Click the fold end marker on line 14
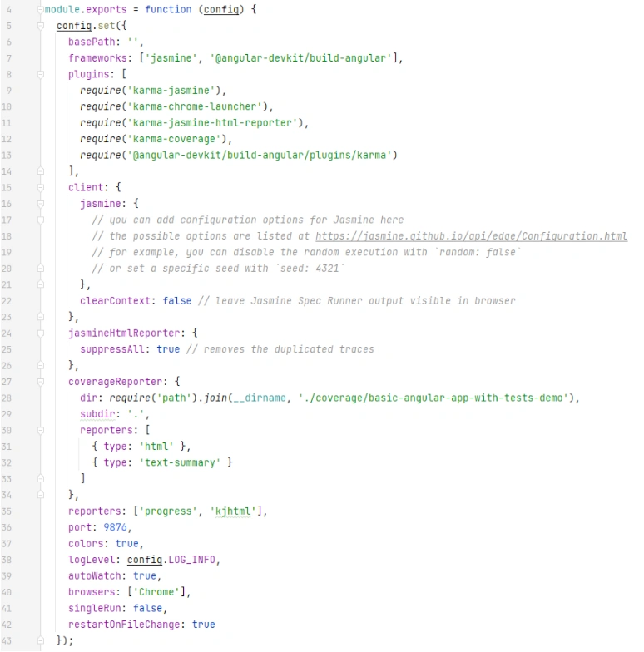 click(40, 171)
